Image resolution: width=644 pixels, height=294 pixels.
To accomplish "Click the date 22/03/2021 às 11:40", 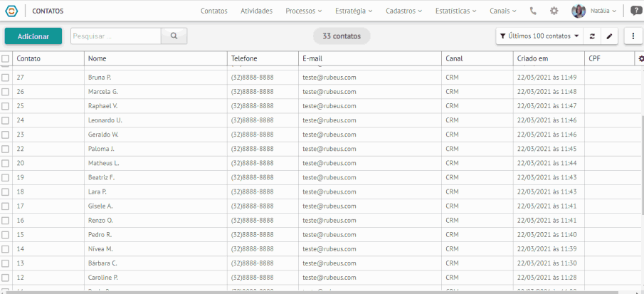I will (547, 235).
